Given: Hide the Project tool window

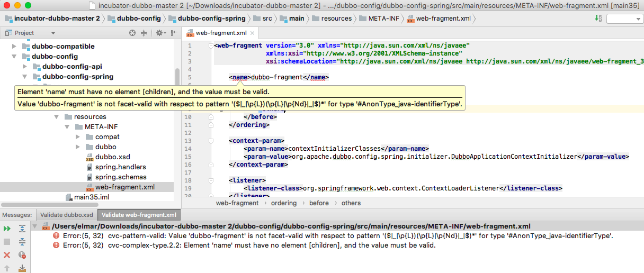Looking at the screenshot, I should tap(173, 33).
